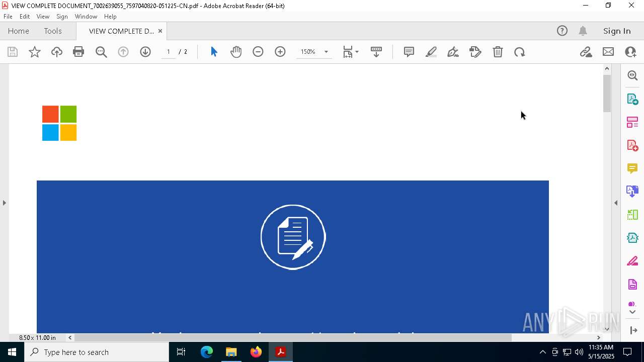Screen dimensions: 644x362
Task: Print the document using the printer icon
Action: click(78, 52)
